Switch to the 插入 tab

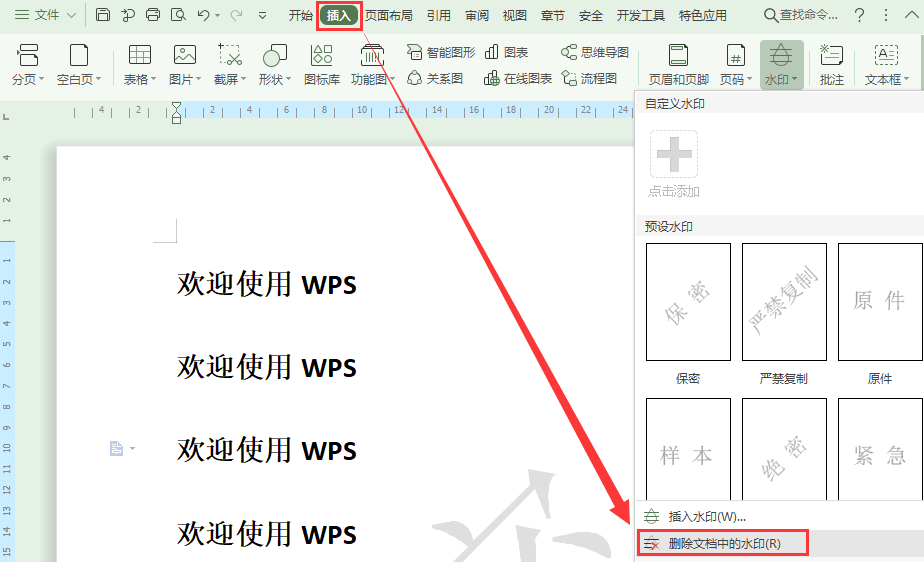339,15
